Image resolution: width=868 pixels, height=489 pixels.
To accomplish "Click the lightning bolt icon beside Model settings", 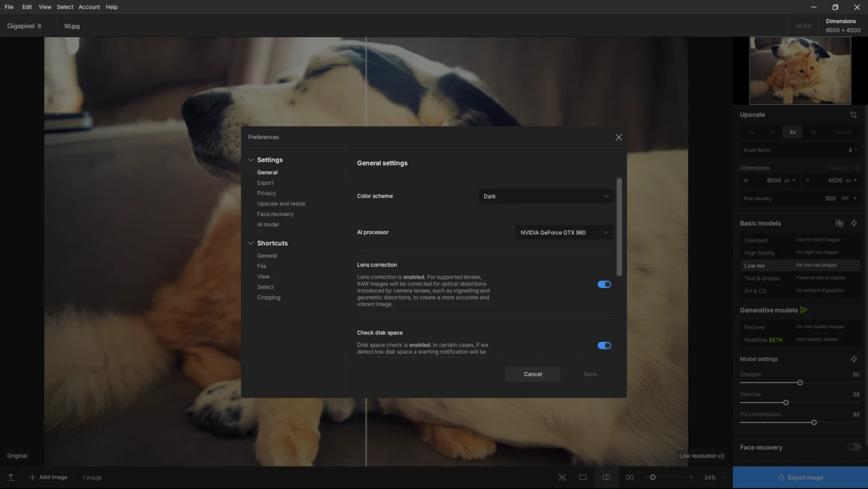I will click(x=854, y=359).
